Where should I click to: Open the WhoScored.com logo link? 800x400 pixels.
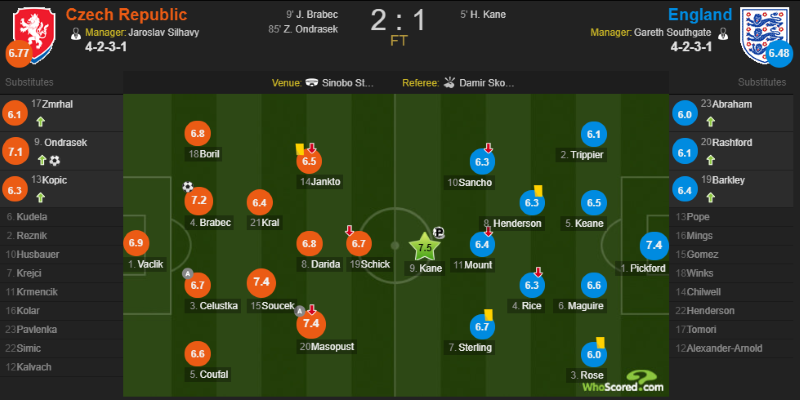tap(623, 381)
